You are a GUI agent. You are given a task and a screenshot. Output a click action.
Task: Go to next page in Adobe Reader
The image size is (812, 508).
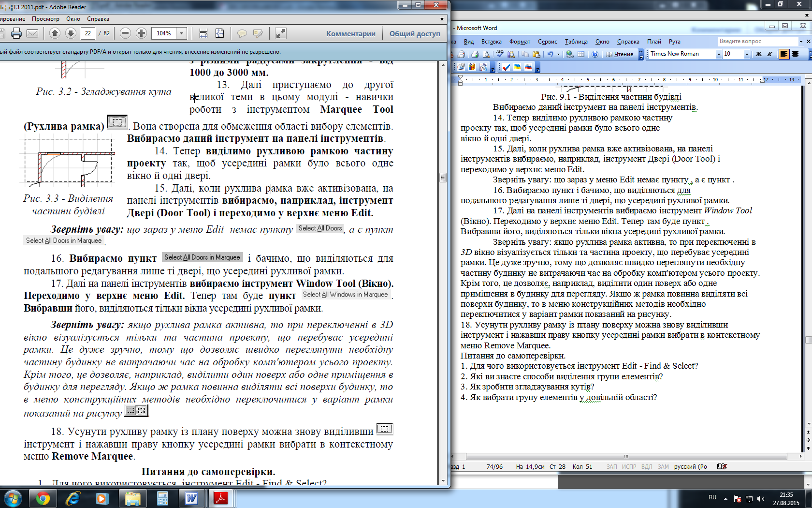(x=71, y=33)
